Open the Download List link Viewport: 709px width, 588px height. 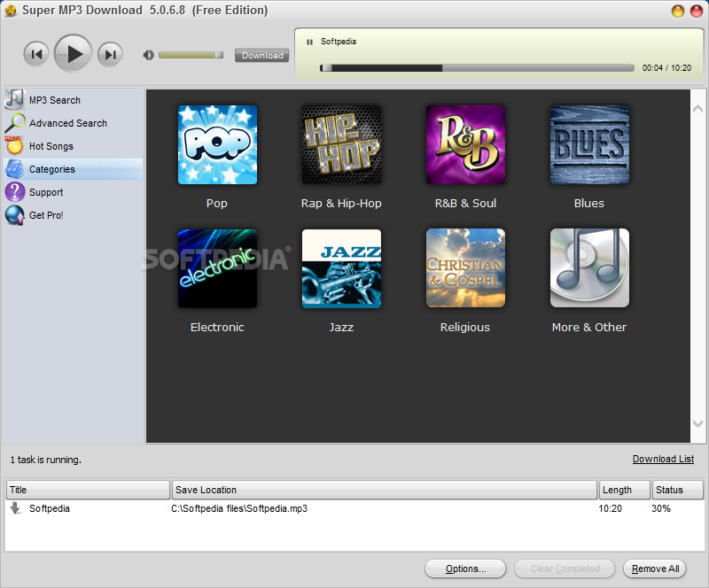[x=663, y=459]
